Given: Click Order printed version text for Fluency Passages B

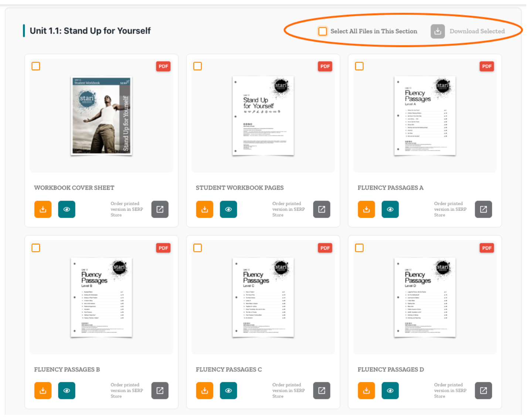Looking at the screenshot, I should 127,390.
